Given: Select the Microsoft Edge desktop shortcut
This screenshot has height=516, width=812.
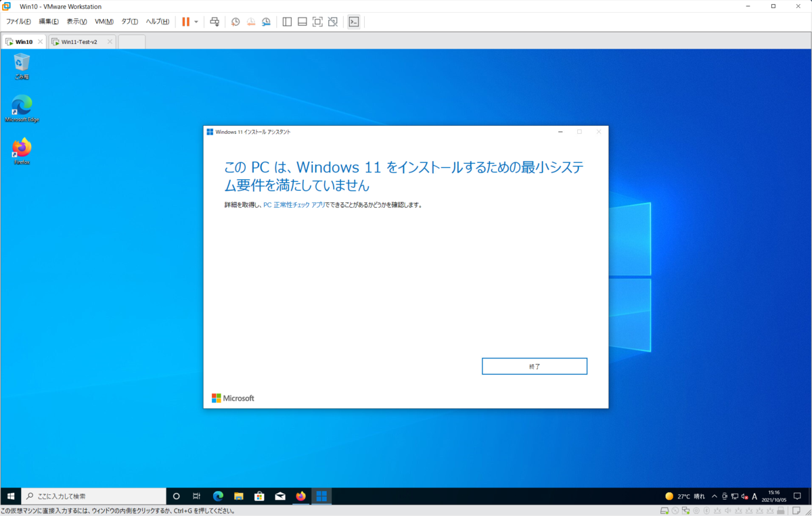Looking at the screenshot, I should click(22, 109).
